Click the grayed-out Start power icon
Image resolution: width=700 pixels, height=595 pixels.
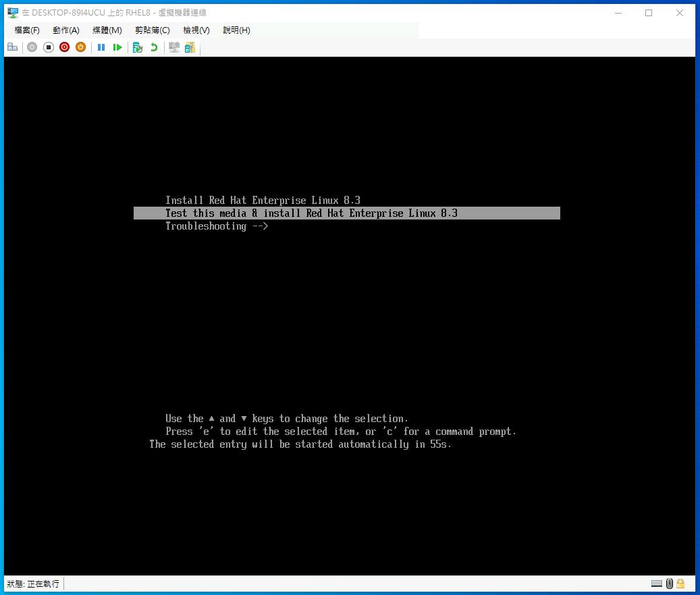click(32, 47)
